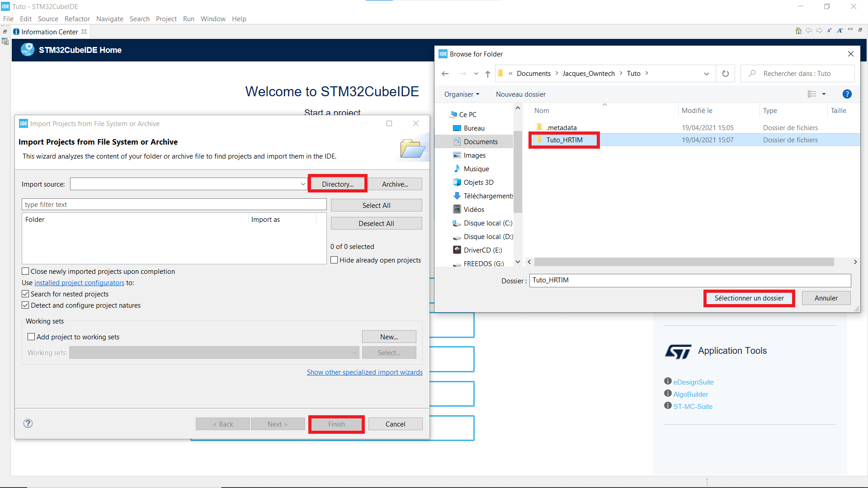Open the Window menu
Screen dimensions: 868x488
[x=213, y=19]
